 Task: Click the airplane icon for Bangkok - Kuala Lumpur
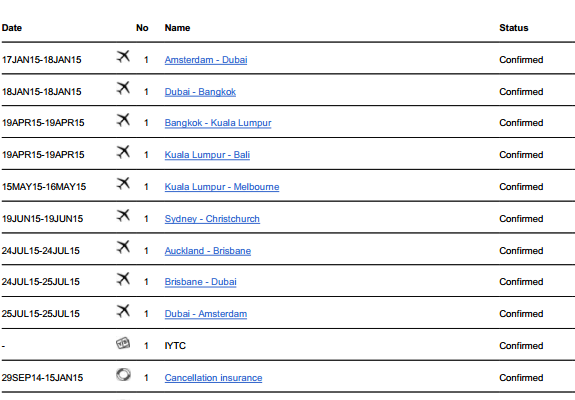pyautogui.click(x=124, y=120)
